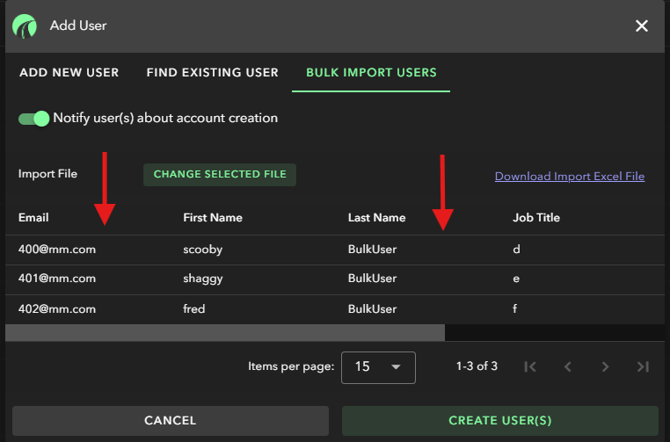Click the 1-3 of 3 range label
The height and width of the screenshot is (442, 670).
click(476, 366)
